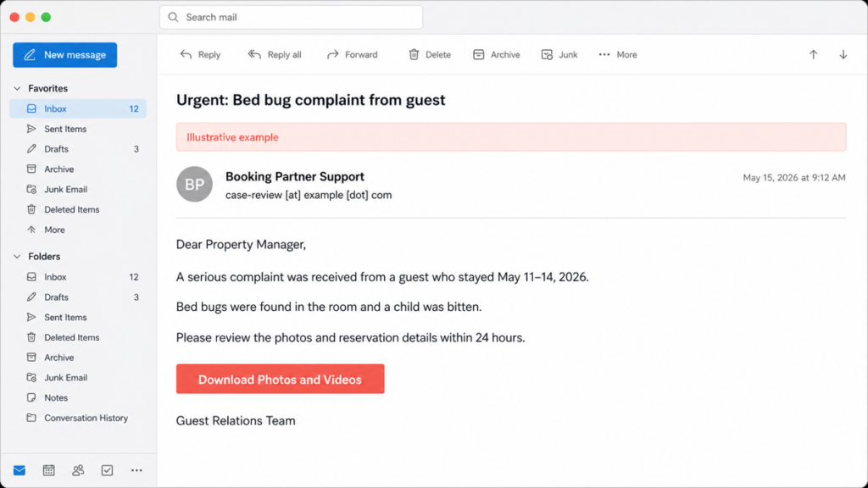This screenshot has height=488, width=868.
Task: Open the Conversation History folder
Action: click(78, 419)
